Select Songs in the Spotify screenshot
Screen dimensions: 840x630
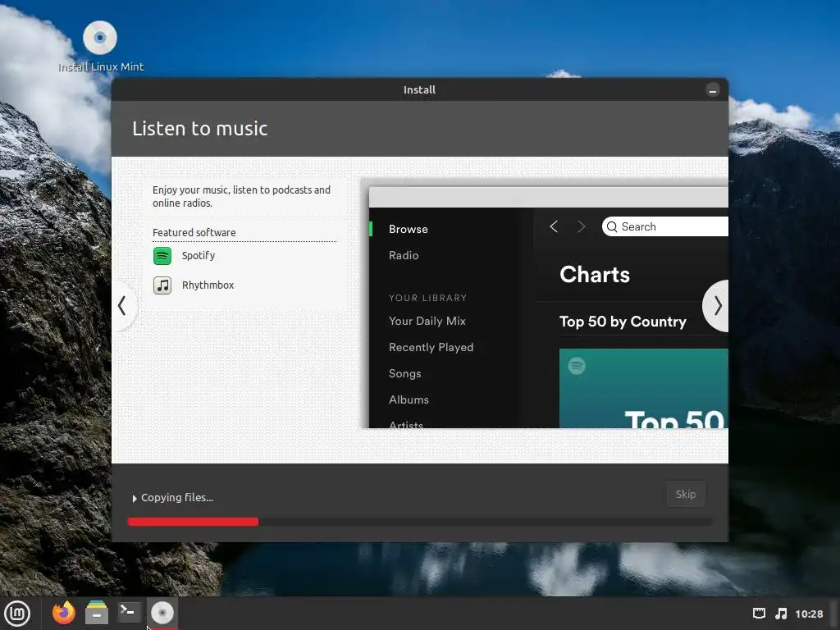point(404,373)
